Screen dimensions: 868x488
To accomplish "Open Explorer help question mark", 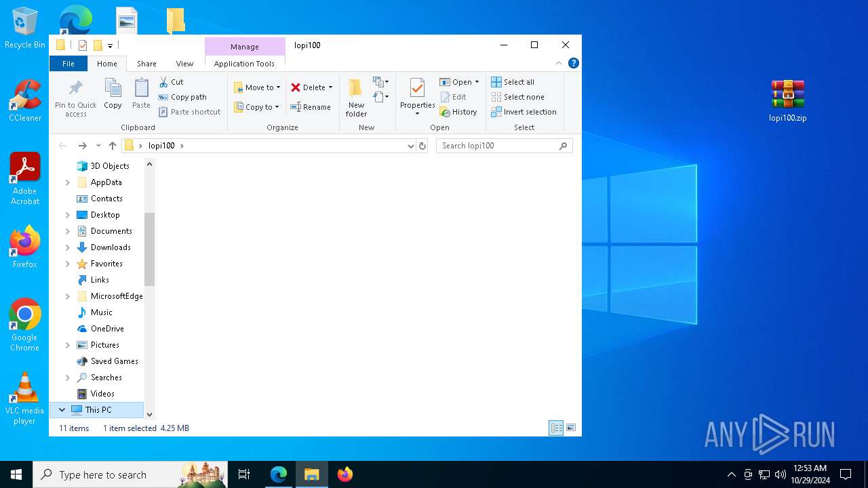I will (574, 63).
